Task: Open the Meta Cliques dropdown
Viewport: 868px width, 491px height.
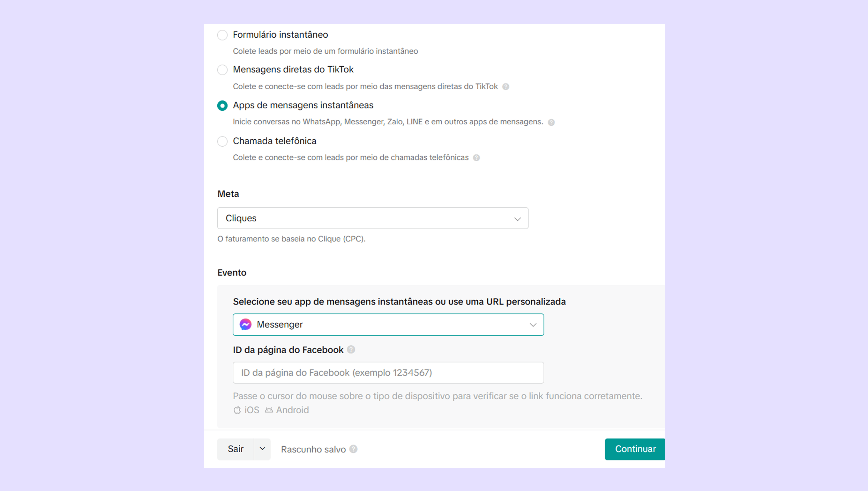Action: 373,218
